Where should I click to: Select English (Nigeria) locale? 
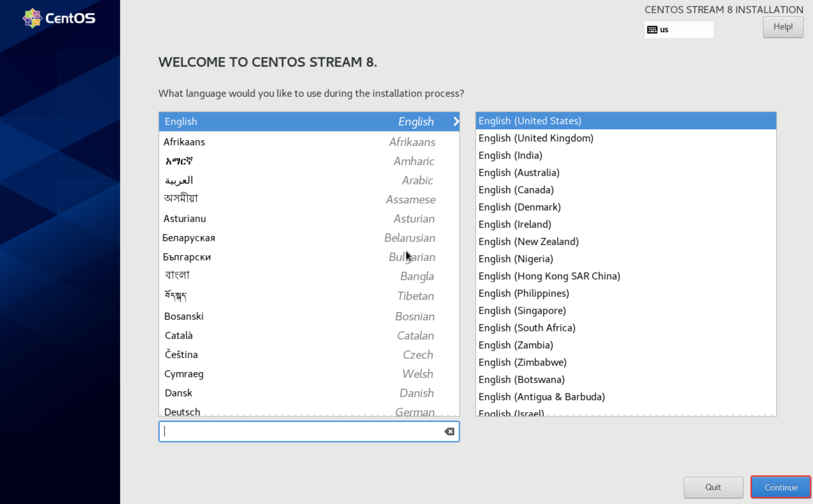tap(626, 259)
